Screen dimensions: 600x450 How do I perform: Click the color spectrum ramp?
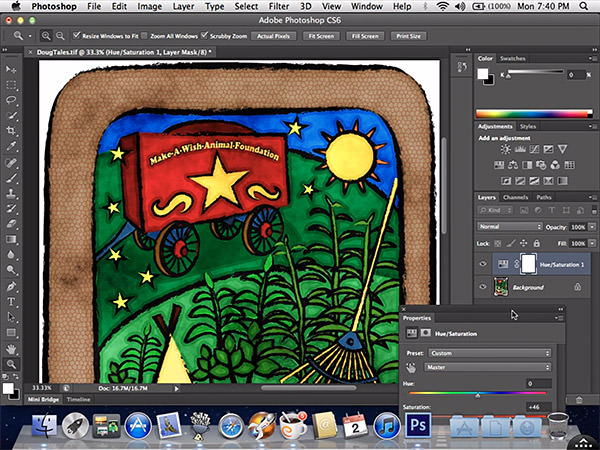point(534,114)
